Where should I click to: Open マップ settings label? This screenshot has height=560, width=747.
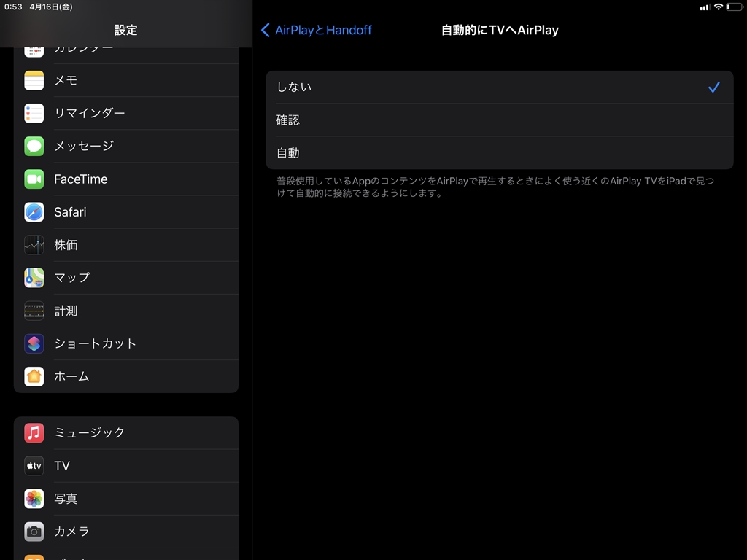coord(72,278)
